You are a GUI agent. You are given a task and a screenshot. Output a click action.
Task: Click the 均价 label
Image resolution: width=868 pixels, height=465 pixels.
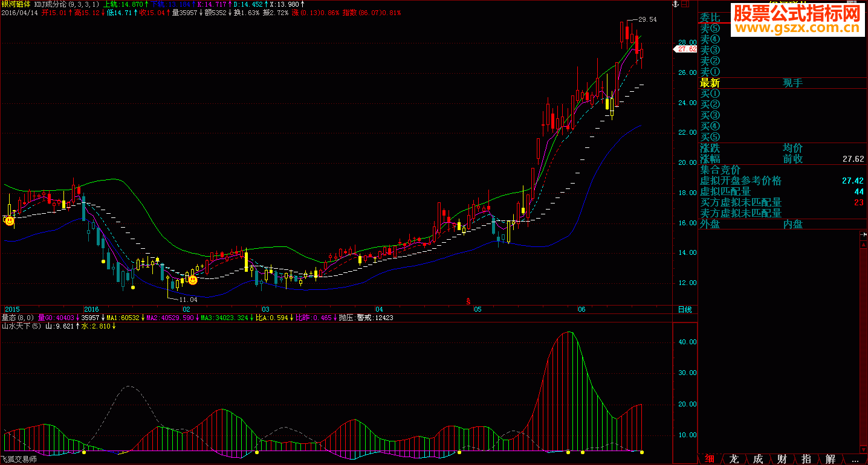pos(793,148)
